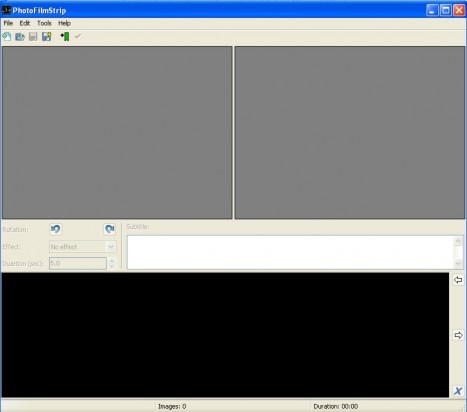Screen dimensions: 467x412
Task: Click the Save Project floppy icon
Action: point(33,37)
